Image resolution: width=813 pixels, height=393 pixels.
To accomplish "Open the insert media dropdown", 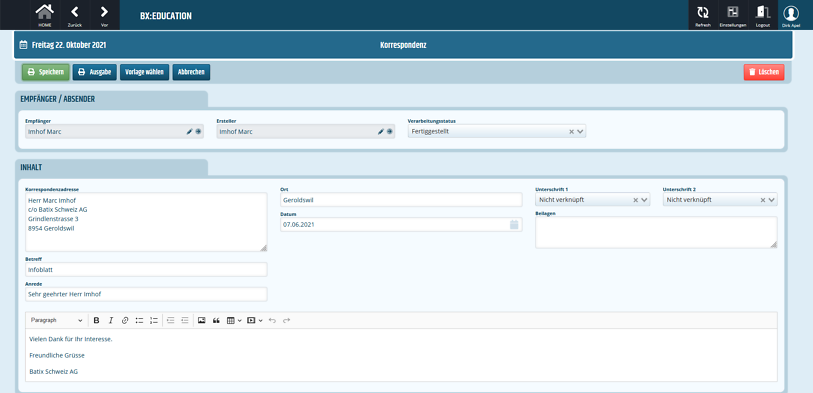I will click(255, 320).
